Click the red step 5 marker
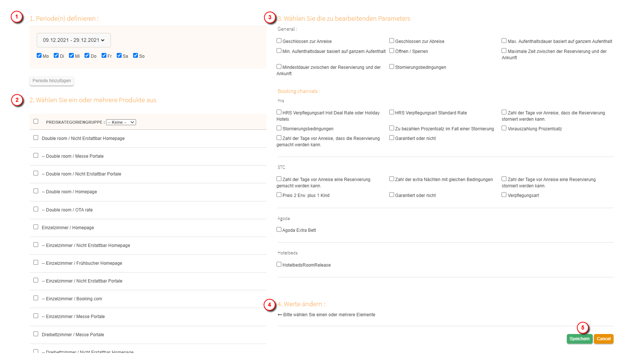Image resolution: width=628 pixels, height=364 pixels. tap(583, 328)
